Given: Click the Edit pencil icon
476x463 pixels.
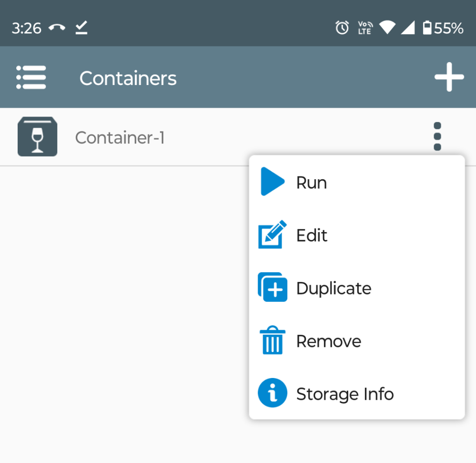Looking at the screenshot, I should point(272,235).
